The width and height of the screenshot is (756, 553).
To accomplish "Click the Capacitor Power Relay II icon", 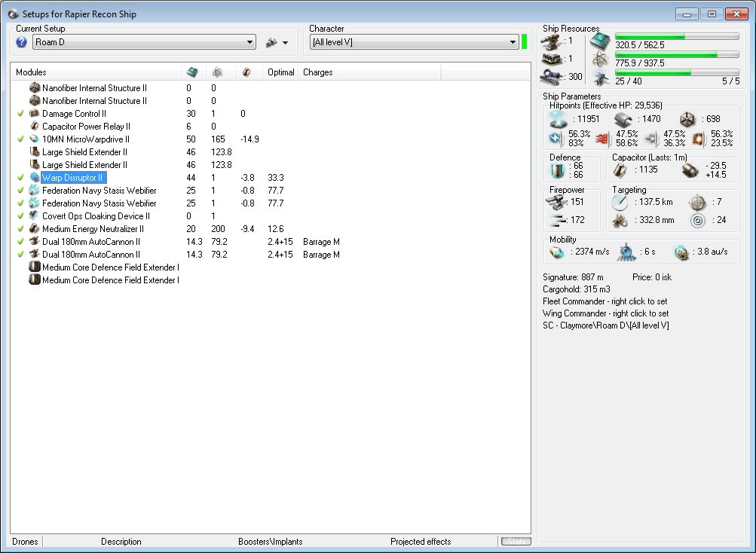I will (x=34, y=127).
